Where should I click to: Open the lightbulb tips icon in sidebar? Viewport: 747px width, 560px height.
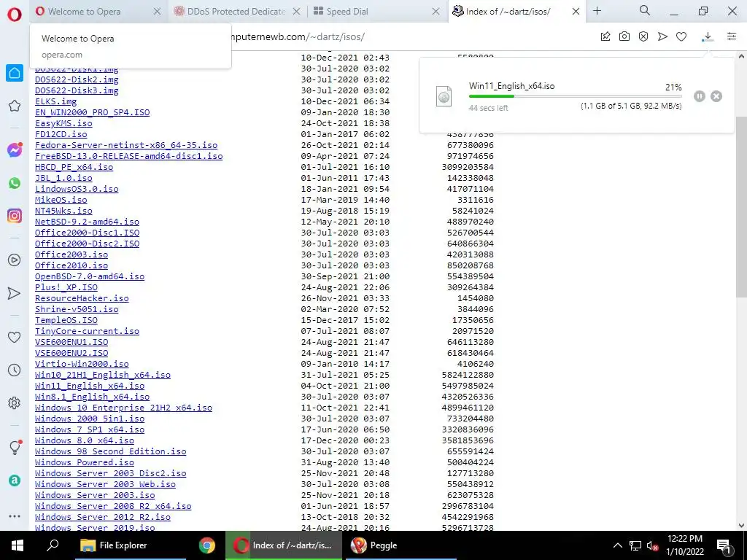[15, 447]
